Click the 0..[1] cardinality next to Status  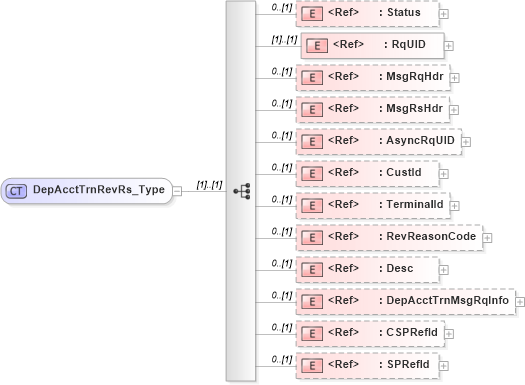click(282, 8)
